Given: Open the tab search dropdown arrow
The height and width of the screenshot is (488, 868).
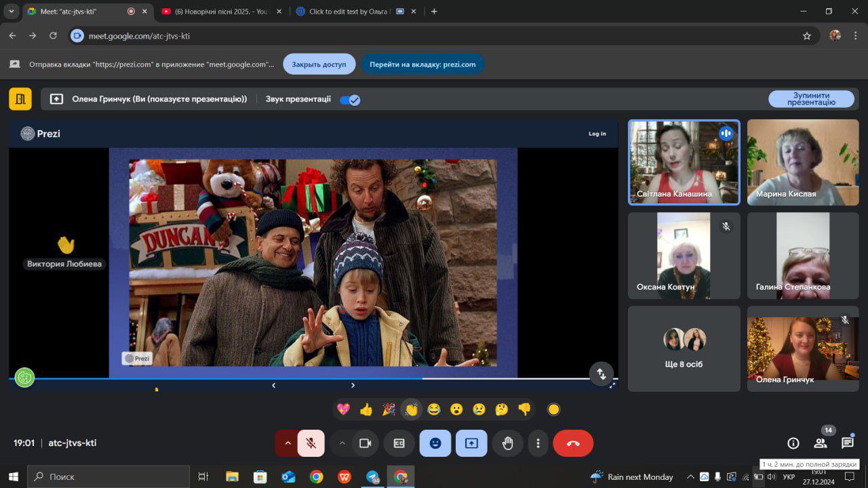Looking at the screenshot, I should (x=11, y=12).
